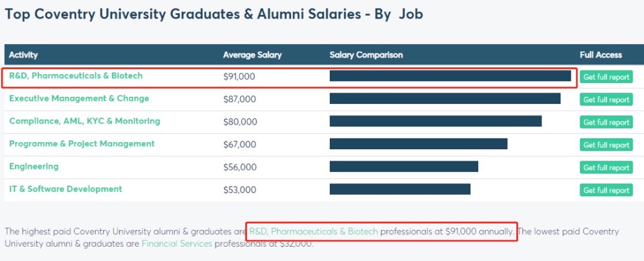Viewport: 644px width, 261px height.
Task: Open R&D, Pharmaceuticals & Biotech activity link
Action: [x=75, y=76]
